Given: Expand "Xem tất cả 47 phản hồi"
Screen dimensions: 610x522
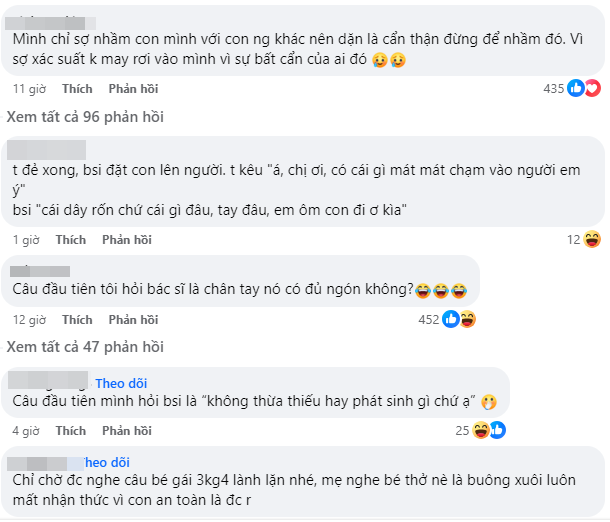Looking at the screenshot, I should point(85,347).
